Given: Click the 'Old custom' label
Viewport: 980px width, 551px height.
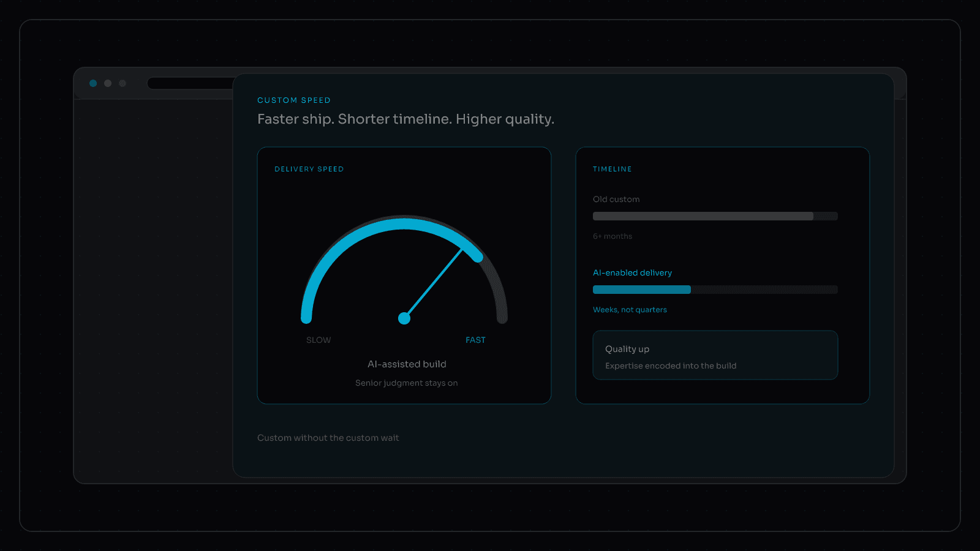Looking at the screenshot, I should 616,200.
